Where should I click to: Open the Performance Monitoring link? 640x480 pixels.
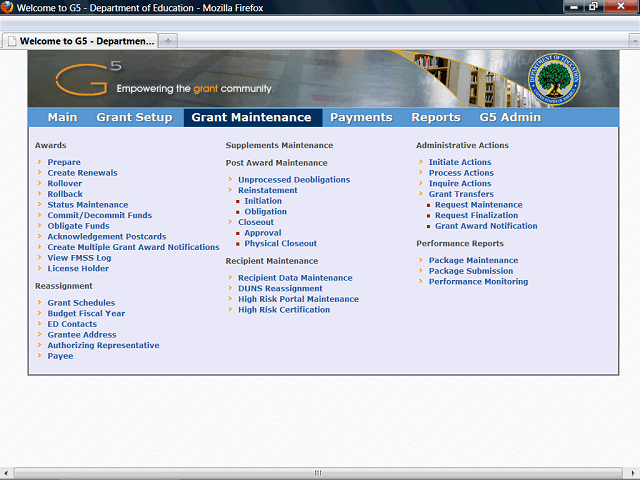click(x=478, y=282)
